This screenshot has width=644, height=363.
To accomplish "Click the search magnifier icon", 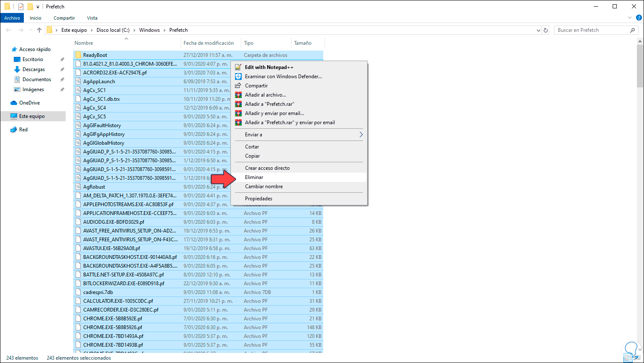I will pyautogui.click(x=633, y=30).
